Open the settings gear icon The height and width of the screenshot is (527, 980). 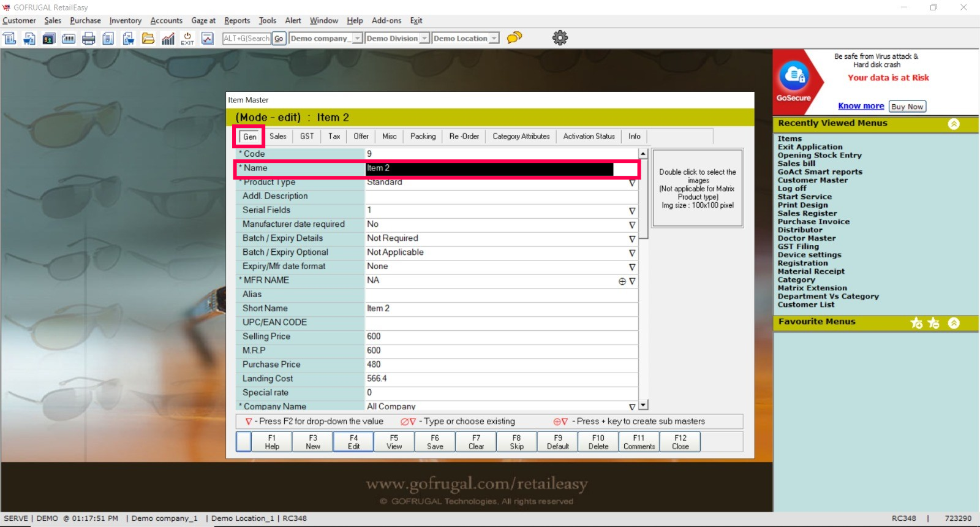[560, 38]
